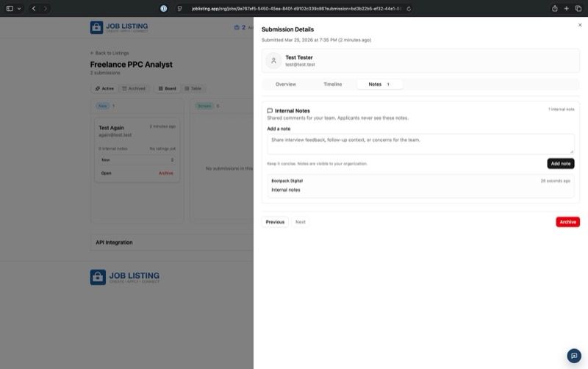Close the Submission Details panel
This screenshot has height=369, width=588.
579,25
